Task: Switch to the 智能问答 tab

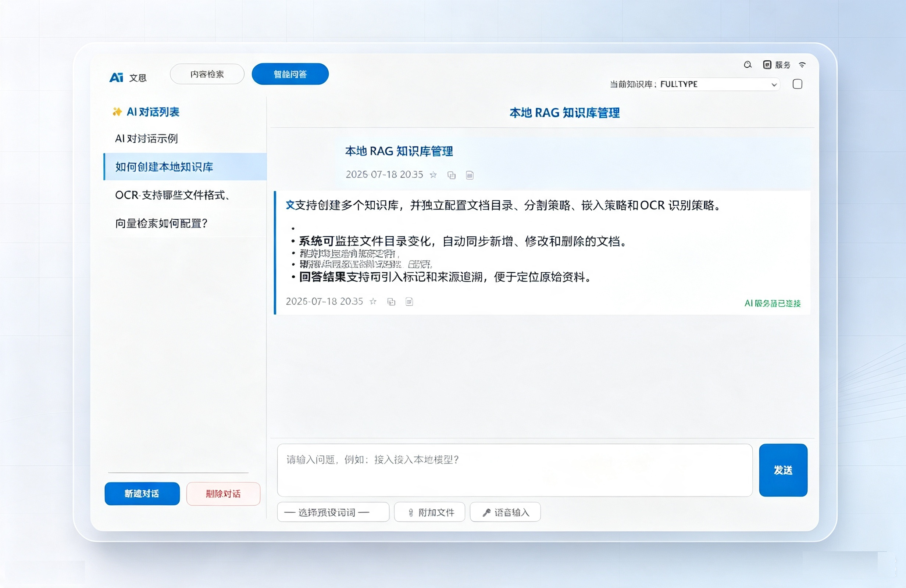Action: [x=290, y=74]
